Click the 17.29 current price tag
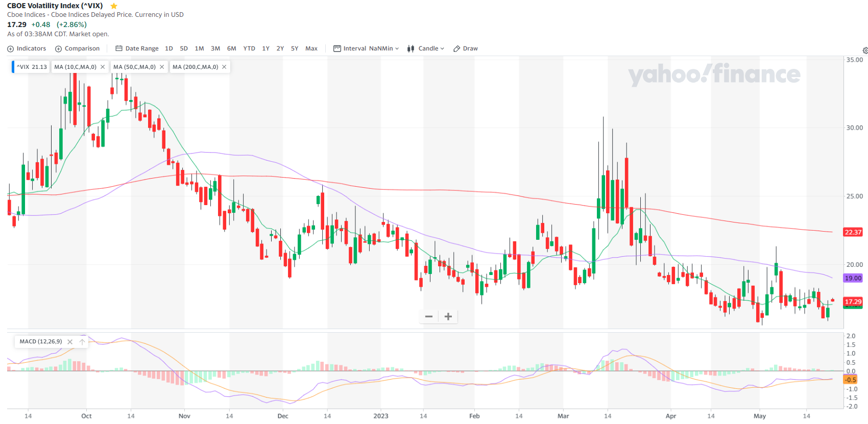The width and height of the screenshot is (868, 424). [853, 302]
